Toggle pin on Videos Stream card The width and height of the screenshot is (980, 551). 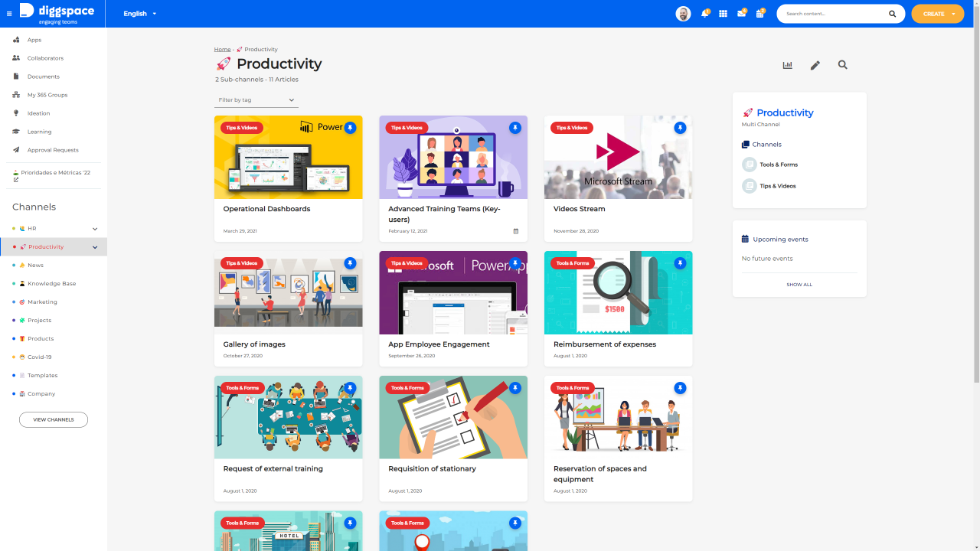[680, 128]
